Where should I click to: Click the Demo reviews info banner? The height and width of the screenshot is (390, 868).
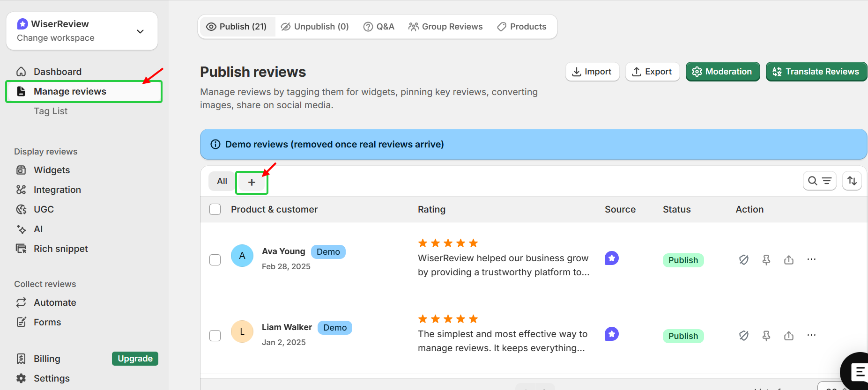tap(534, 144)
